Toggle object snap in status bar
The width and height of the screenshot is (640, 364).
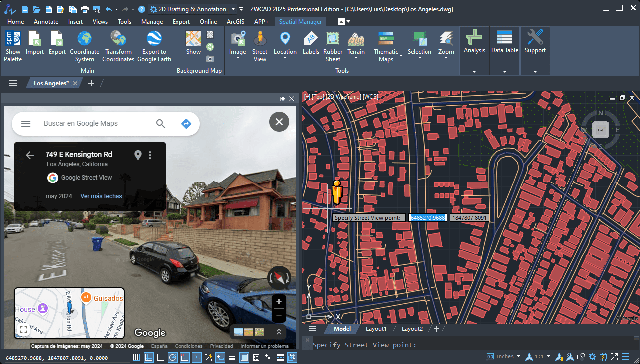point(185,357)
